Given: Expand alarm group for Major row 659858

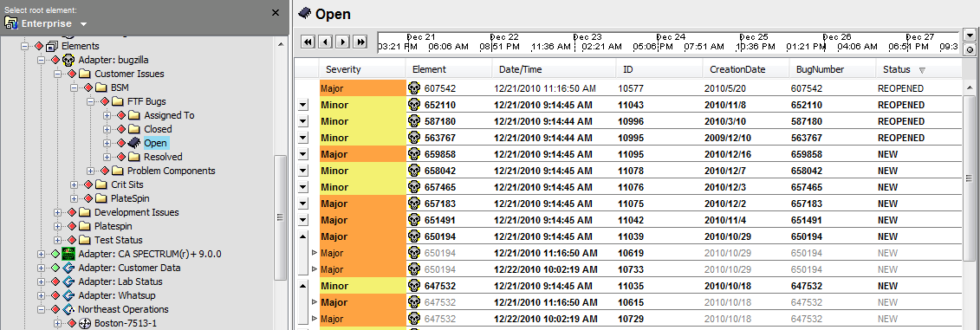Looking at the screenshot, I should pyautogui.click(x=303, y=154).
